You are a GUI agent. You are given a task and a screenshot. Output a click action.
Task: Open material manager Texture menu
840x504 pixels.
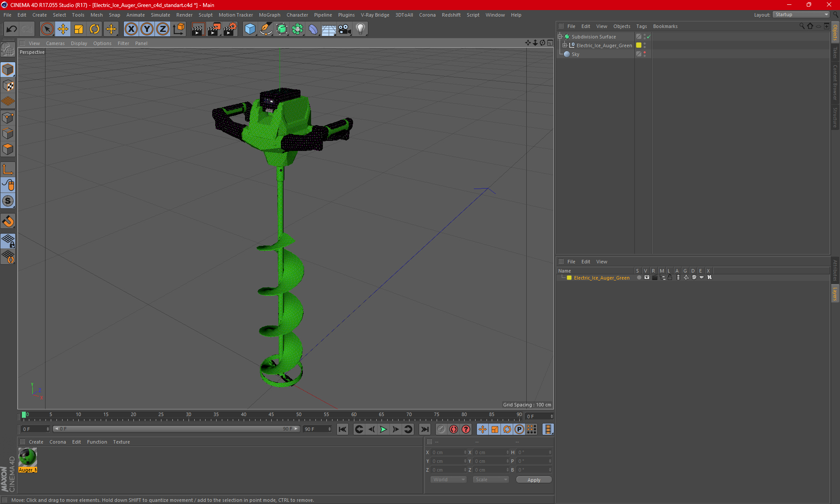[121, 442]
